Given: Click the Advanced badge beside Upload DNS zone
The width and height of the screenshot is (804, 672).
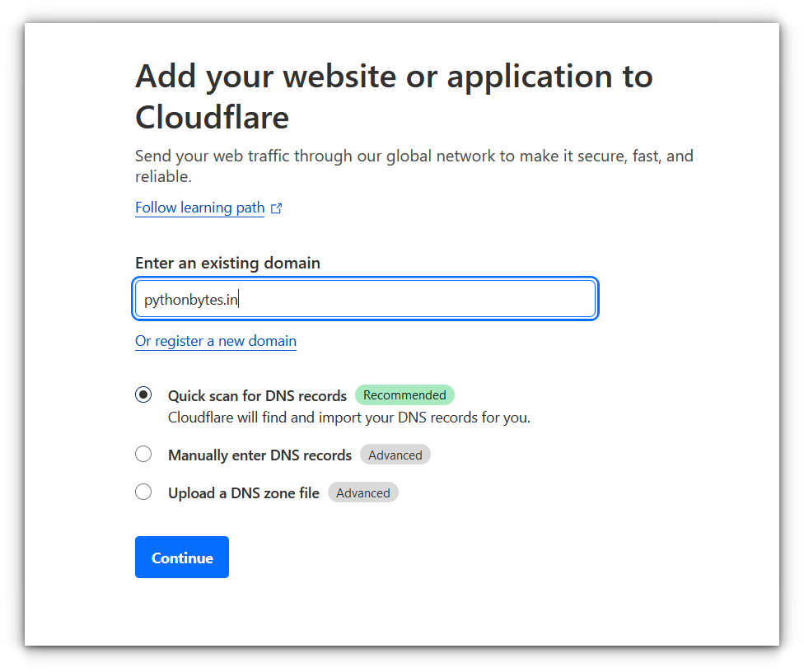Looking at the screenshot, I should click(x=363, y=493).
